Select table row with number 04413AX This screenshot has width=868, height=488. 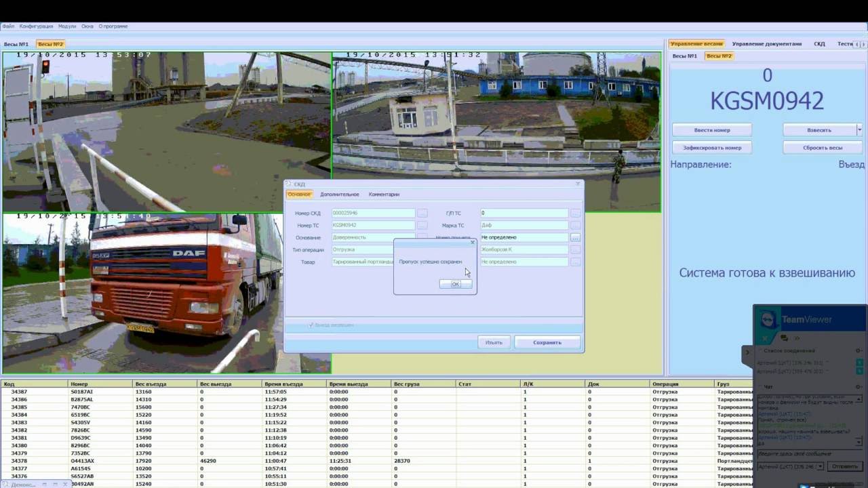tap(376, 461)
